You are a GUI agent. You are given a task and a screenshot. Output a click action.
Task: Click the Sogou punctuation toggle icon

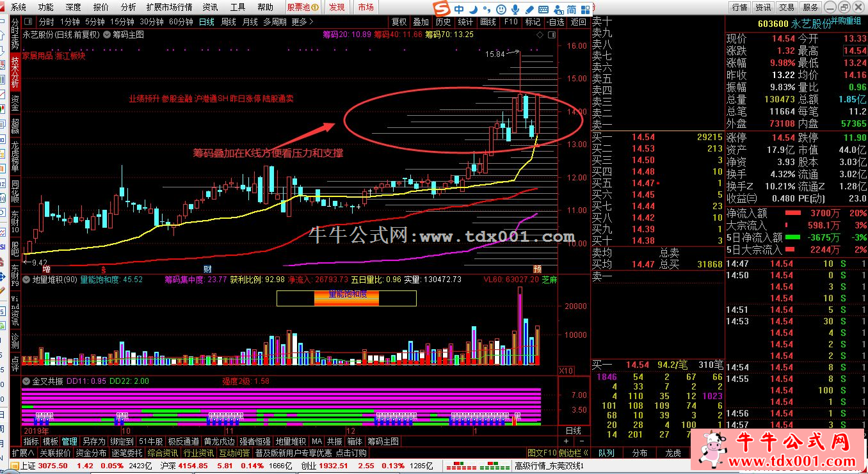[486, 10]
